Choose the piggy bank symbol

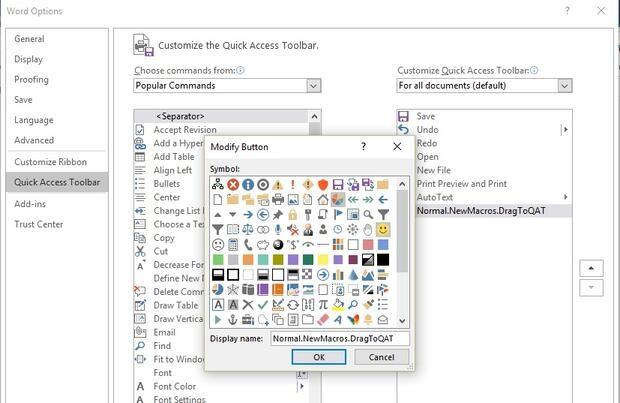pos(263,244)
